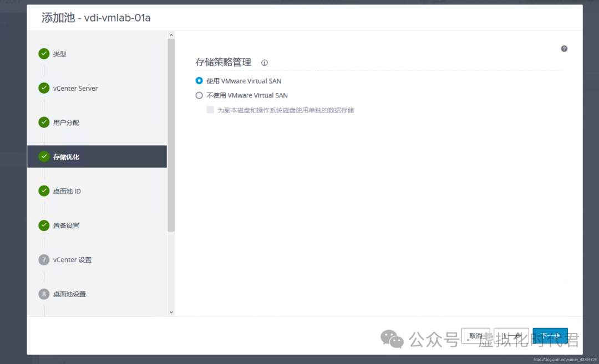Screen dimensions: 599x364
Task: Click the green checkmark beside 用户分配
Action: pos(44,122)
